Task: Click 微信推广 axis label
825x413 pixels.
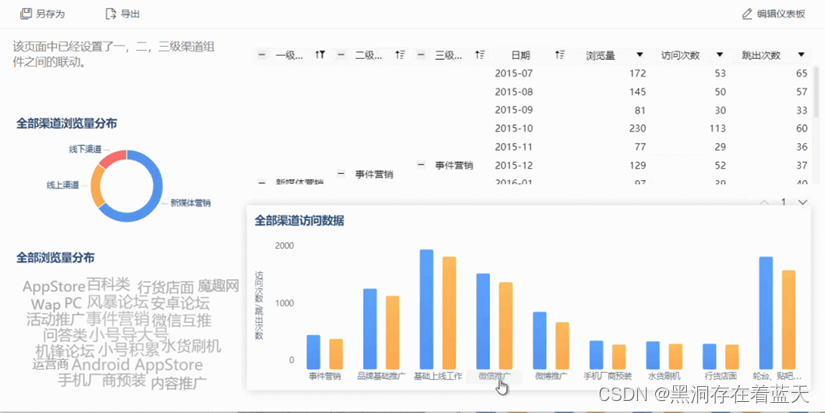Action: pos(494,376)
